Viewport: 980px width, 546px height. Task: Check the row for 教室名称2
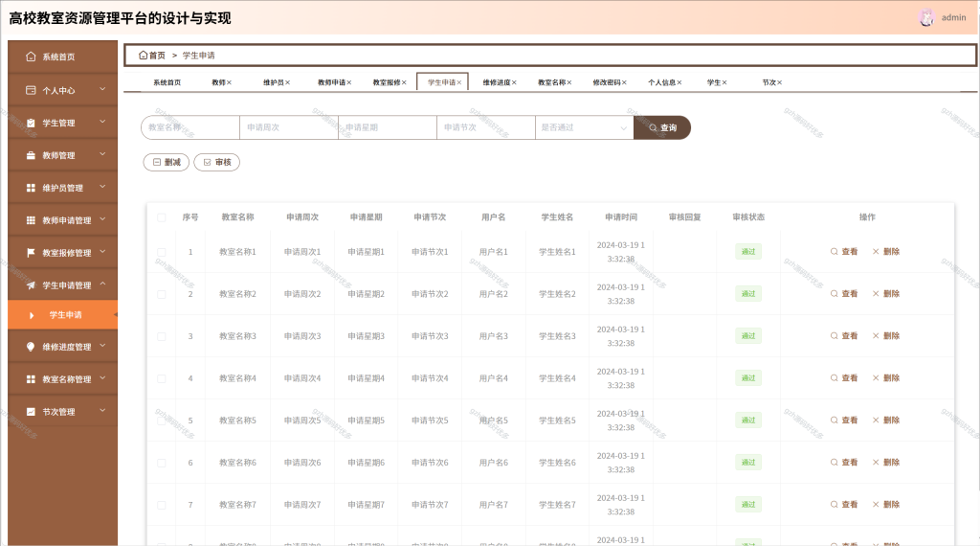[x=161, y=294]
